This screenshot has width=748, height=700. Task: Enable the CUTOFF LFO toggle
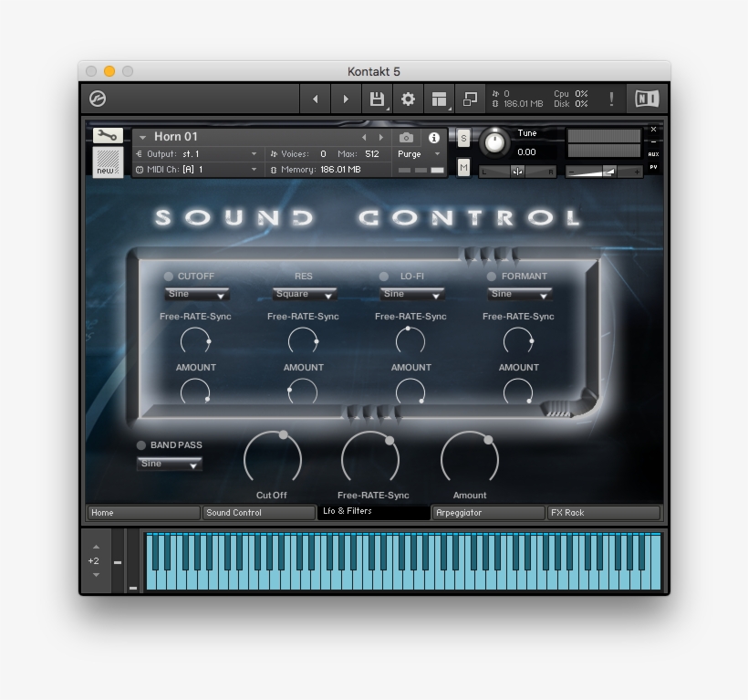[169, 277]
